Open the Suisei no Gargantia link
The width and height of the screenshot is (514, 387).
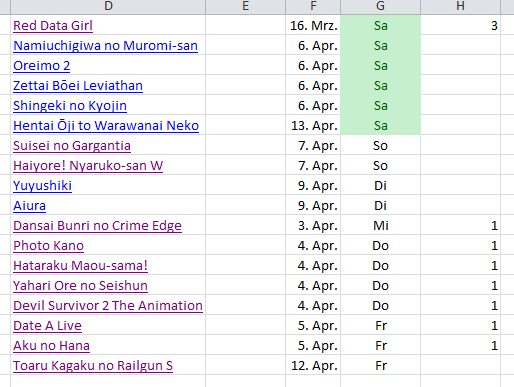pos(72,146)
